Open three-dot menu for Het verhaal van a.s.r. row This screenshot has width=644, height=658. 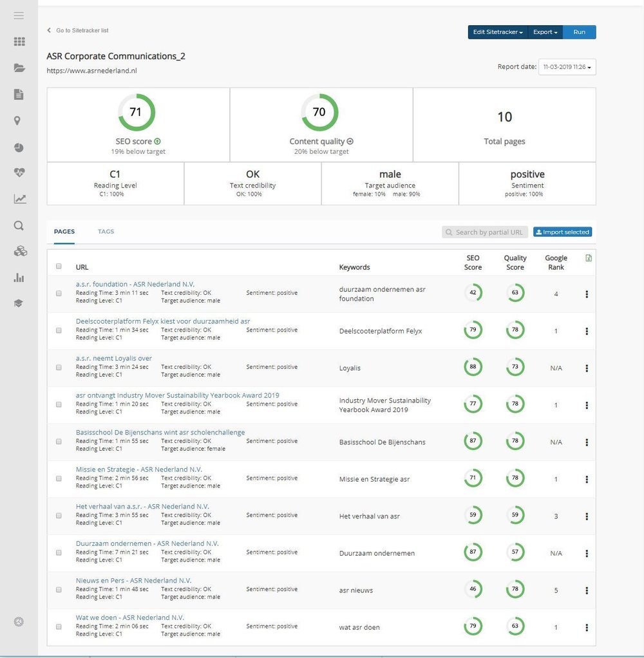point(587,516)
